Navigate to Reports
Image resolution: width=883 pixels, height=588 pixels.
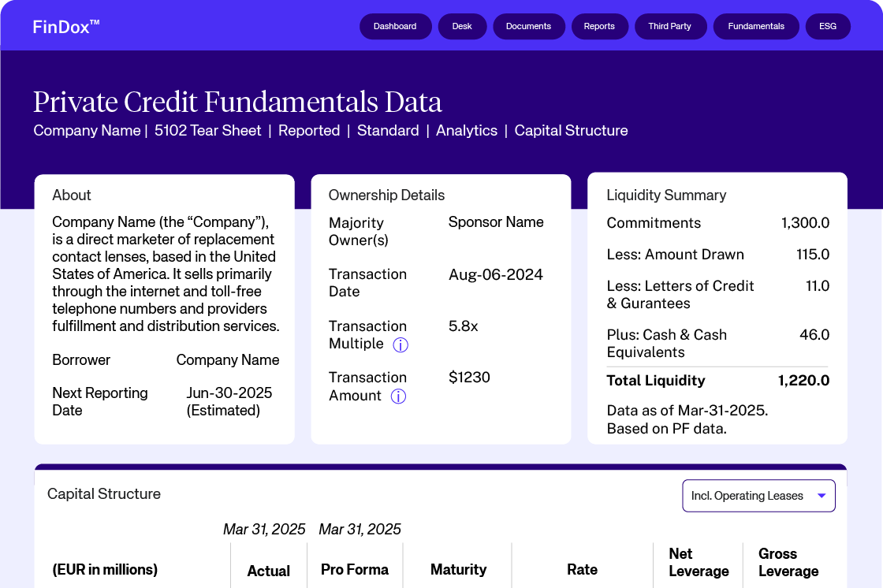[x=599, y=26]
